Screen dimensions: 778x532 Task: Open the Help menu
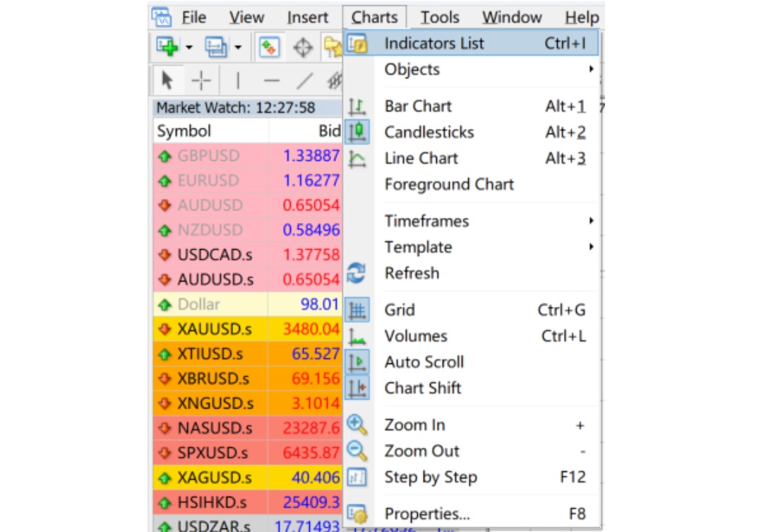582,18
